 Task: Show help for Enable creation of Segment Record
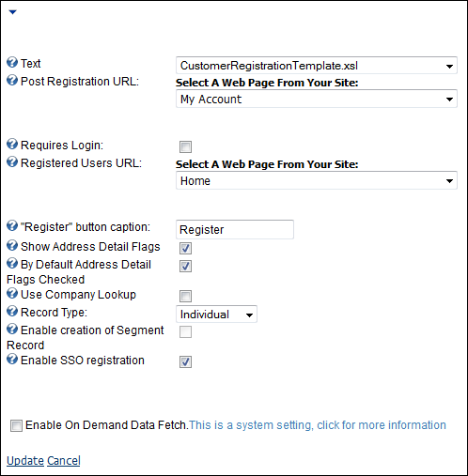tap(12, 329)
